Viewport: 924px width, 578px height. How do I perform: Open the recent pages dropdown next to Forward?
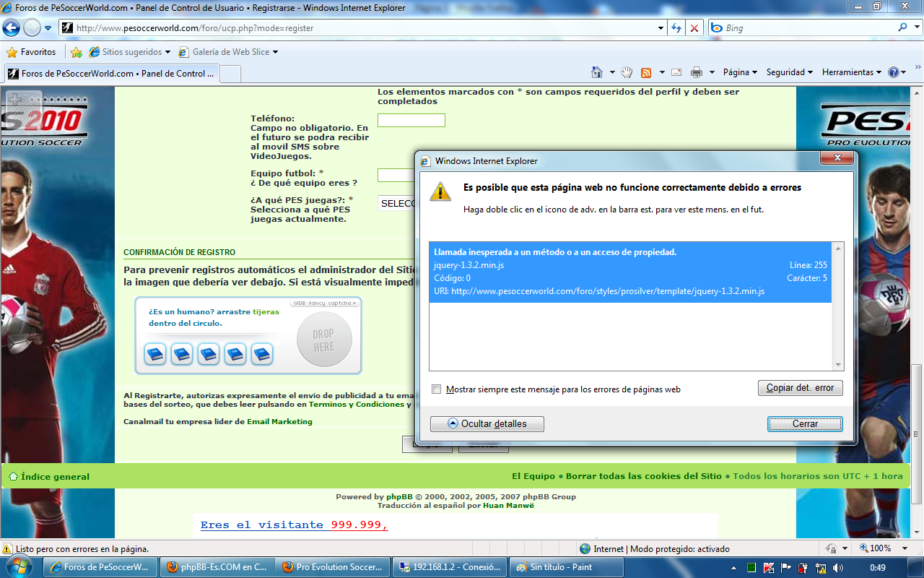48,28
